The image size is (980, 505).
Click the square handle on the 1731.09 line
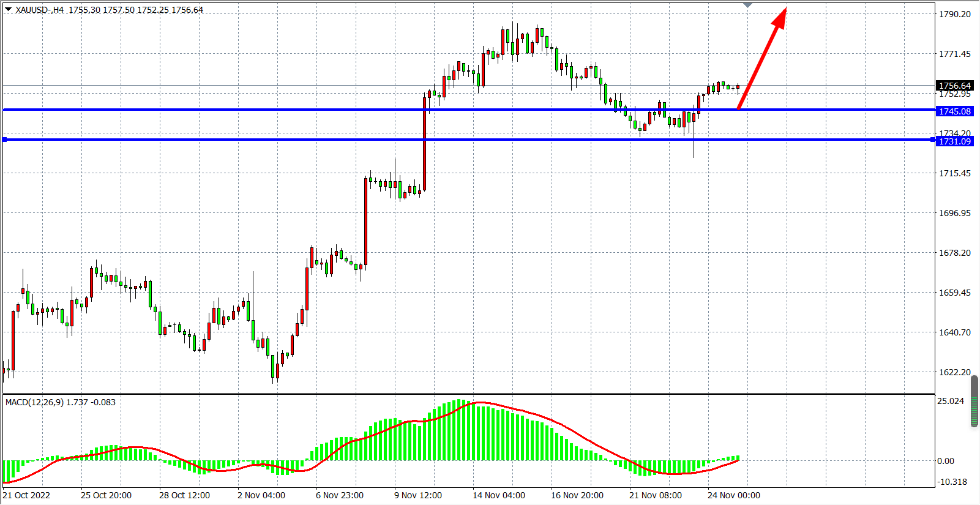click(x=5, y=140)
